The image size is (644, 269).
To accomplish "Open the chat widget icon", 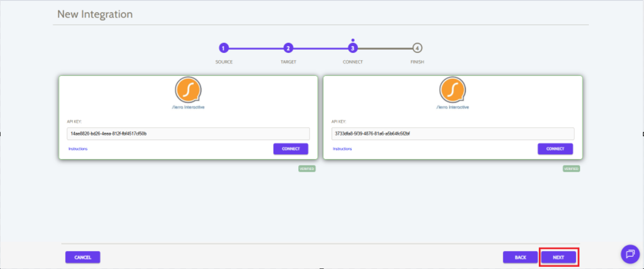I will click(x=630, y=254).
